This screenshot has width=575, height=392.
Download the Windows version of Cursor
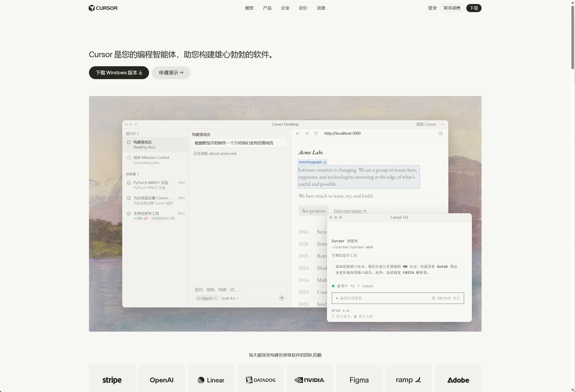point(119,73)
